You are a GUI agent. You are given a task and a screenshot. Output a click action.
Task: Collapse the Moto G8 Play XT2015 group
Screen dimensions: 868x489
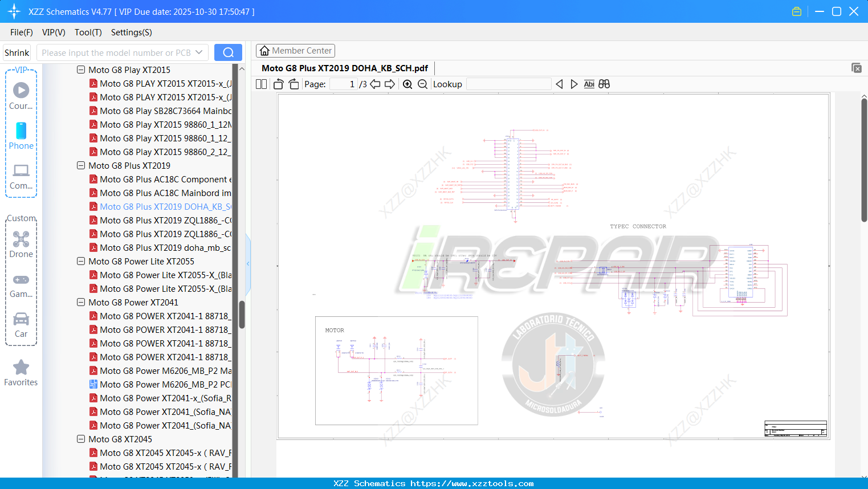tap(81, 70)
